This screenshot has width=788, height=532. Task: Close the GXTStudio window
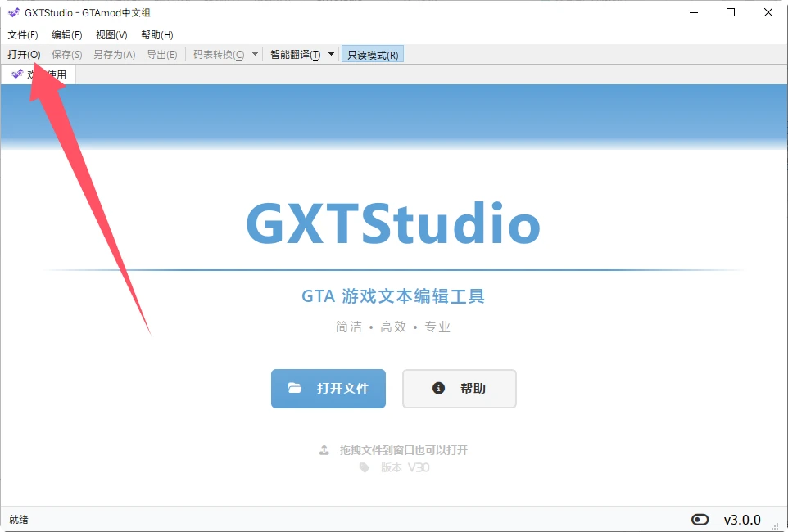click(768, 12)
